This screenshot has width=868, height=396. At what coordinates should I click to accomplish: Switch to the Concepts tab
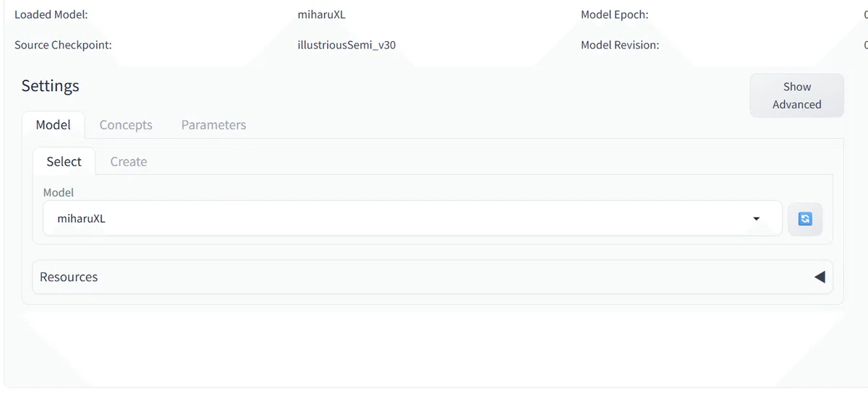click(126, 125)
